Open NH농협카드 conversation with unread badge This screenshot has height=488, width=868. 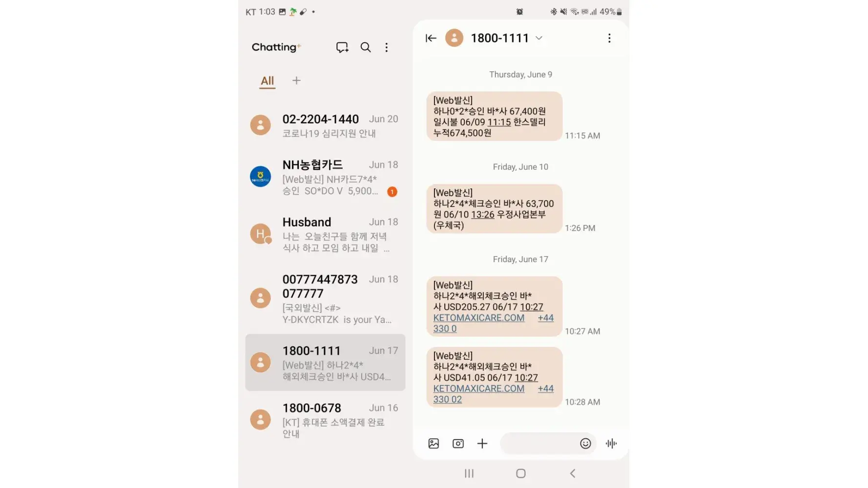(x=325, y=177)
